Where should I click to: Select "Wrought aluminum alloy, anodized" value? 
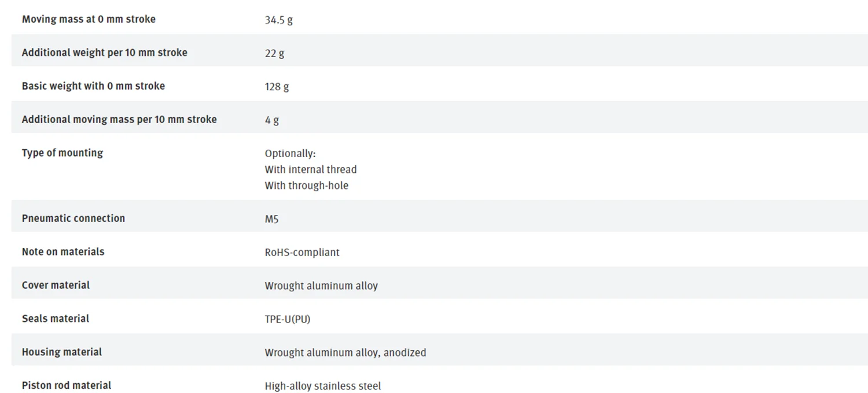(345, 353)
